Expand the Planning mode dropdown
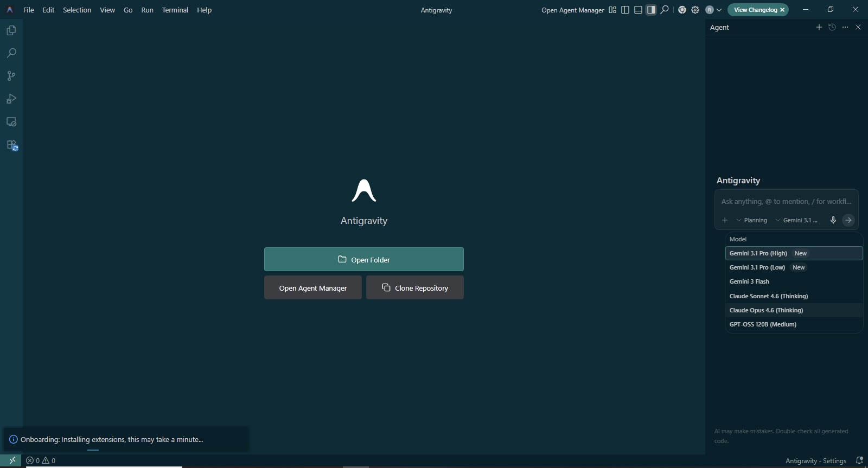 pos(751,220)
